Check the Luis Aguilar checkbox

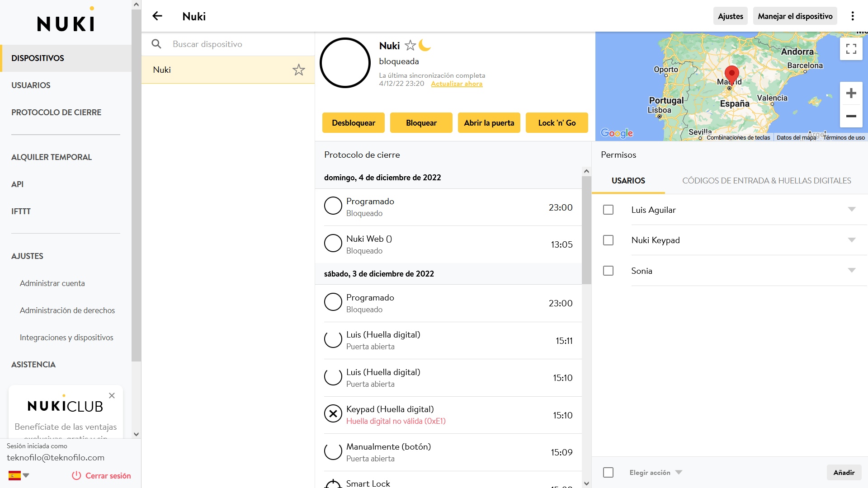pos(609,210)
